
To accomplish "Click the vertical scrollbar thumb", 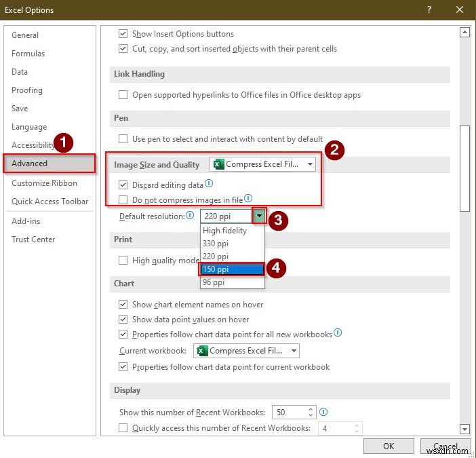I will (464, 170).
